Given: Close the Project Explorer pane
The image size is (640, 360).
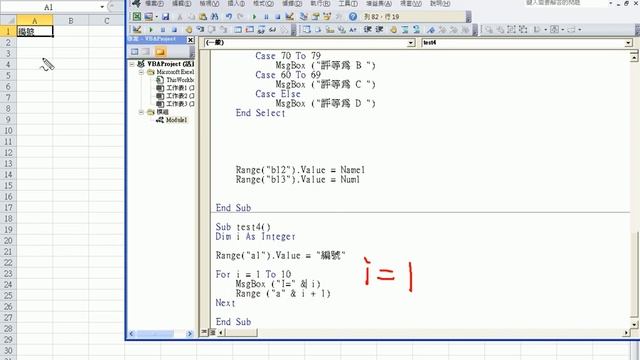Looking at the screenshot, I should (x=191, y=40).
